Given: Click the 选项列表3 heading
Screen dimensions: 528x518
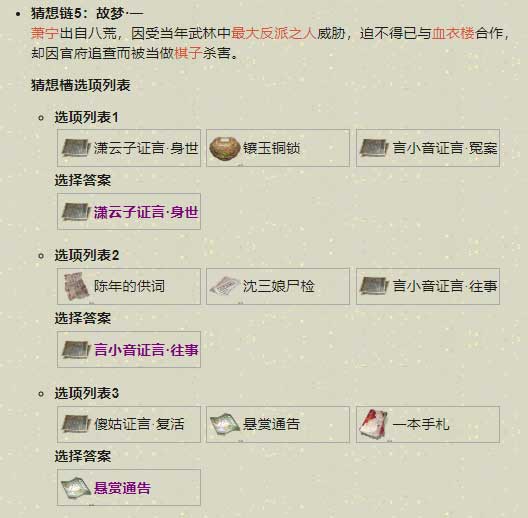Looking at the screenshot, I should coord(87,393).
